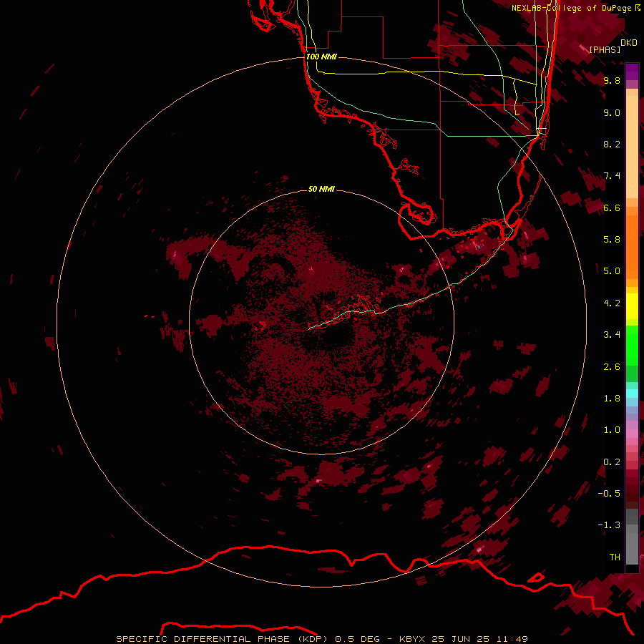Click the 1.8 scale value

(612, 399)
